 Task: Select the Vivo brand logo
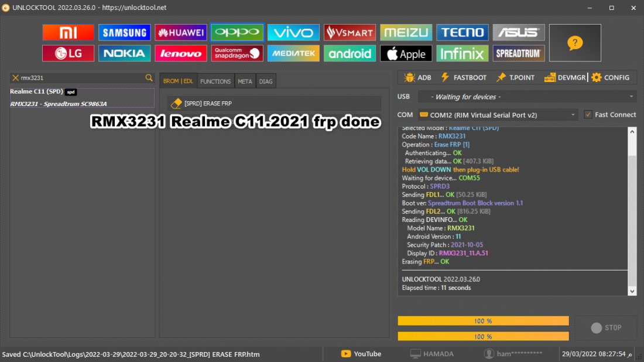coord(293,32)
